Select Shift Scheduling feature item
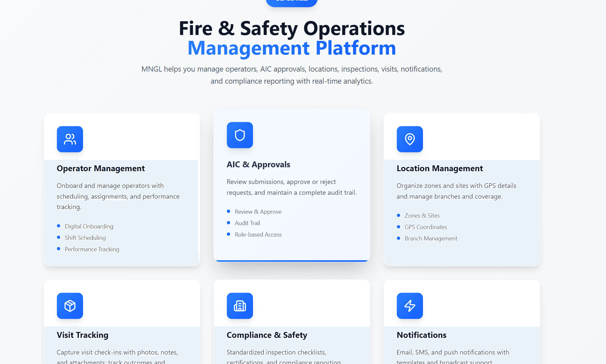 point(85,238)
